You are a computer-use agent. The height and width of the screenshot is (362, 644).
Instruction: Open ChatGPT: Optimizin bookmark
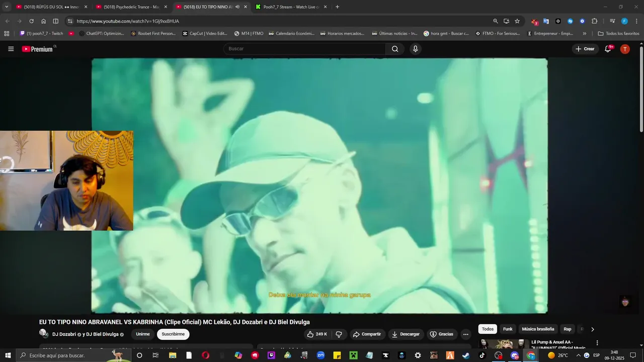tap(102, 34)
